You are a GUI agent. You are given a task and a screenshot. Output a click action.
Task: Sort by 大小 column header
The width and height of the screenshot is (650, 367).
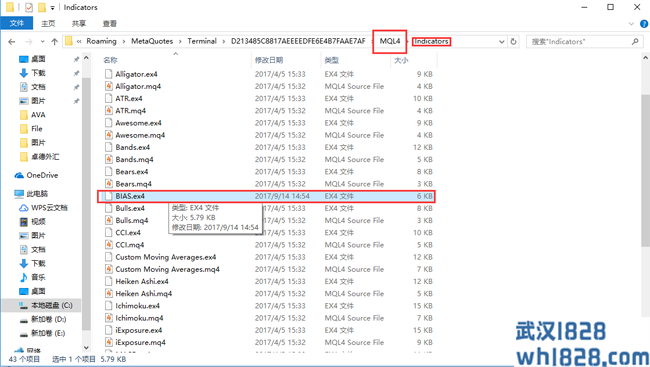point(401,60)
